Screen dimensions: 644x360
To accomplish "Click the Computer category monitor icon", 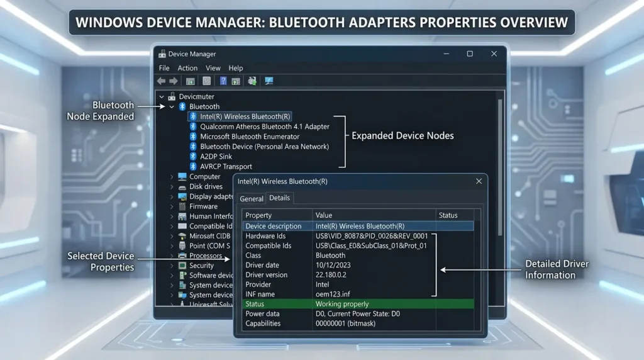I will [x=182, y=176].
